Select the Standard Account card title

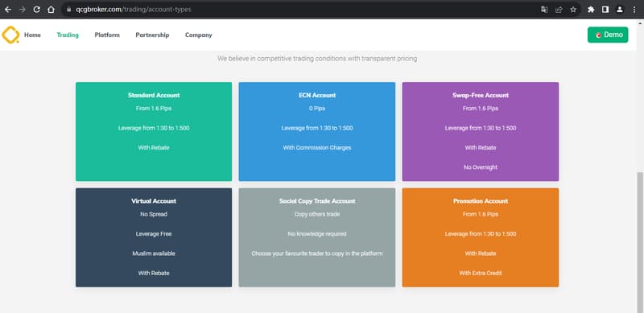click(154, 95)
